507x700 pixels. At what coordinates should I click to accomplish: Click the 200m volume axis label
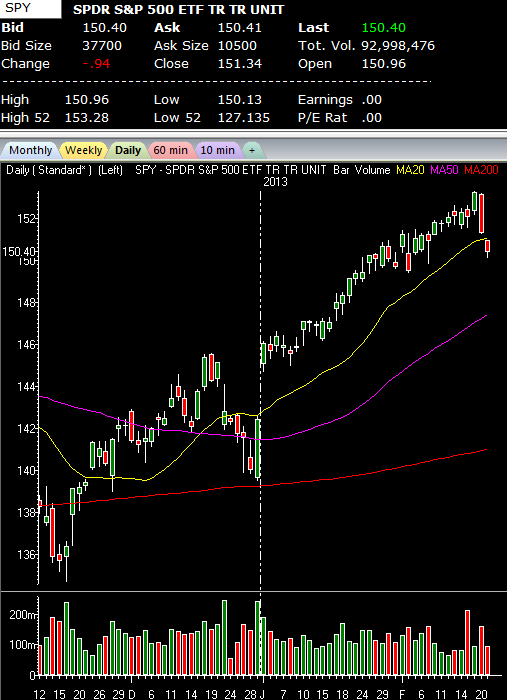(22, 615)
